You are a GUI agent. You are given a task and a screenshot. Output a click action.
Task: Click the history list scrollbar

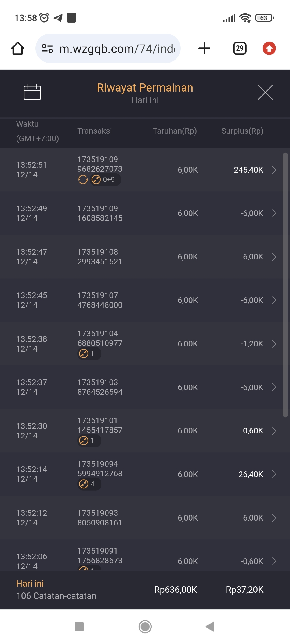coord(285,284)
